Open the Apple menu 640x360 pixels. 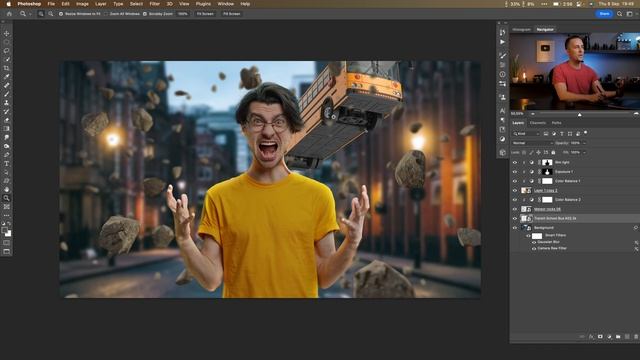[8, 4]
